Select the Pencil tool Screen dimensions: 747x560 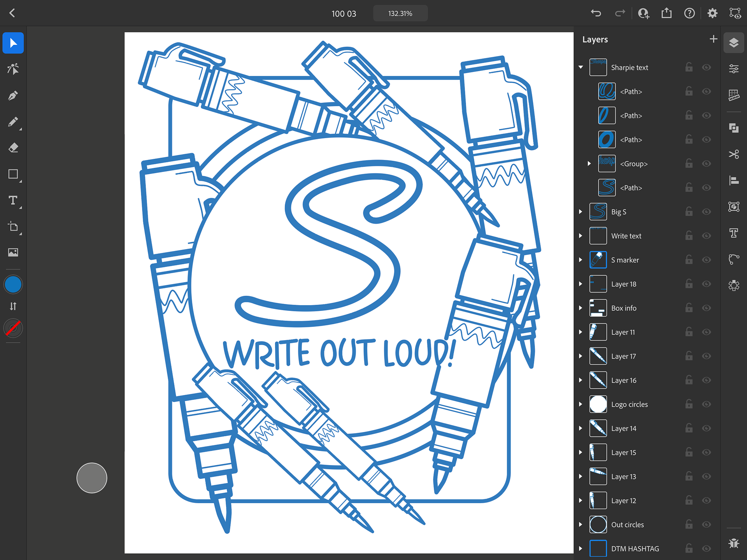pos(13,122)
